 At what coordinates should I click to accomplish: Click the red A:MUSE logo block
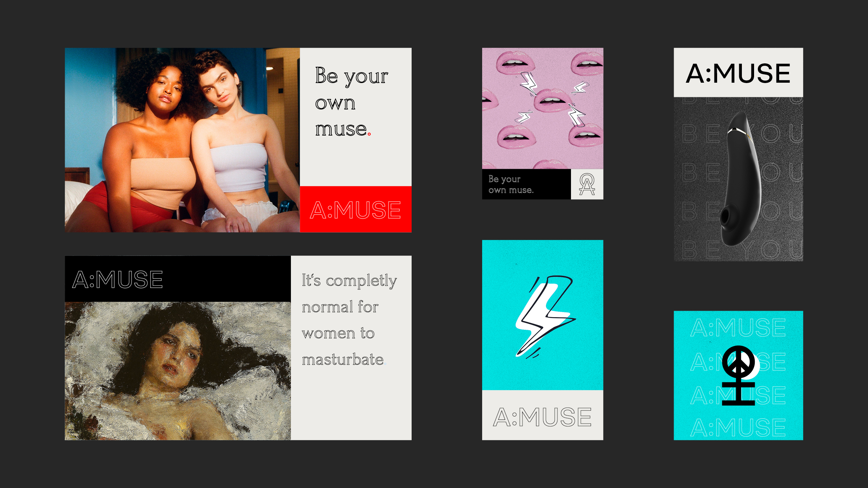(356, 209)
